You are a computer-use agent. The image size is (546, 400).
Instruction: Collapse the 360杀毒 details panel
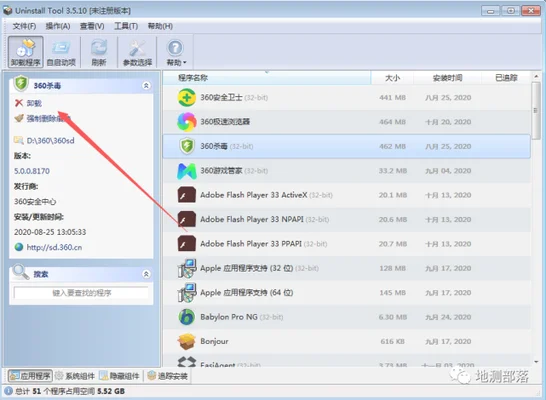coord(147,85)
